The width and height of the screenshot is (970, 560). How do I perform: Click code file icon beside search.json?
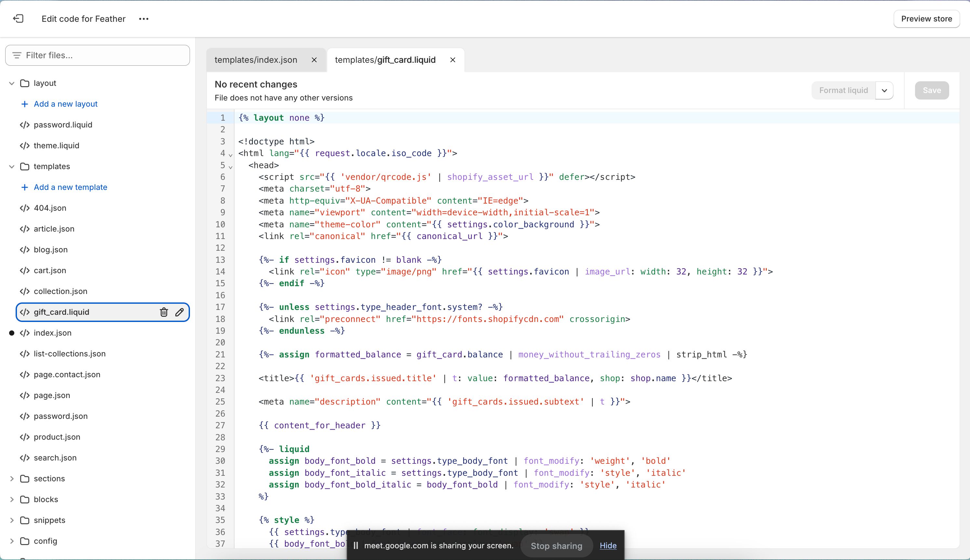[25, 458]
